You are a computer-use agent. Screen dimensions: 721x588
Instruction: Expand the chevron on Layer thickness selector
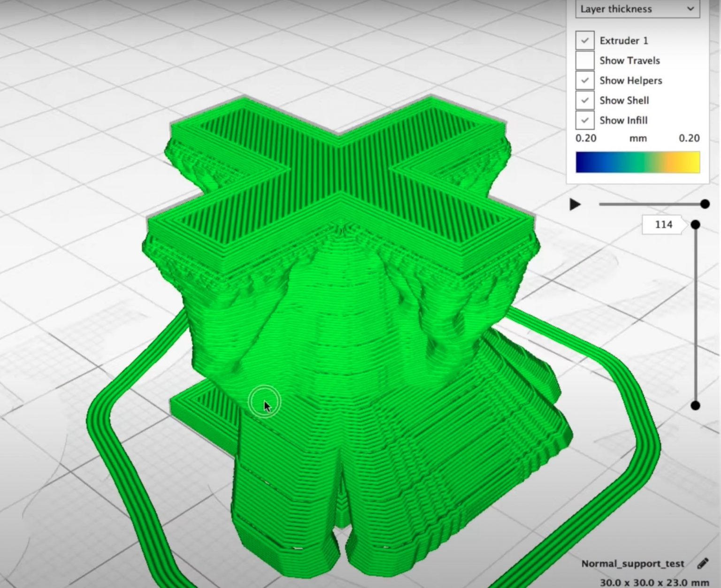click(690, 9)
